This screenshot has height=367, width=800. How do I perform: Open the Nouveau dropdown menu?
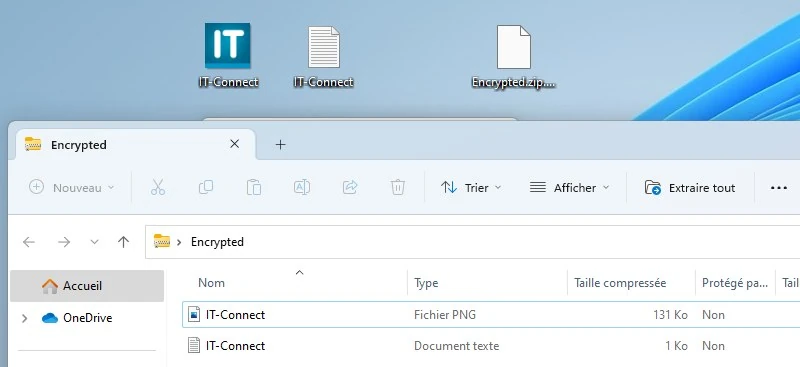(x=72, y=187)
